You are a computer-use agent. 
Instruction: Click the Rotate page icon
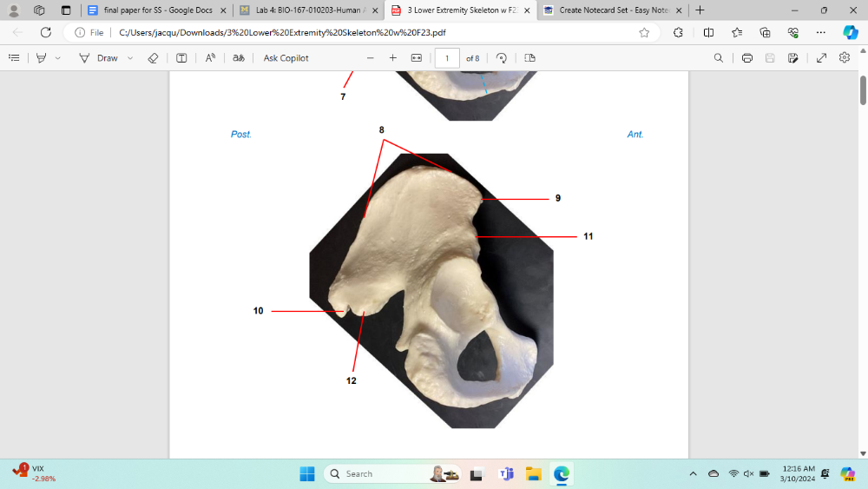(502, 58)
